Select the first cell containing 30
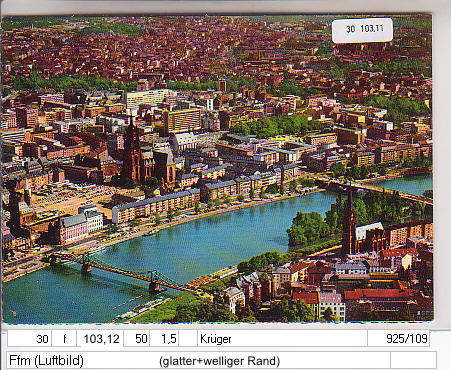This screenshot has height=370, width=451. tap(30, 339)
